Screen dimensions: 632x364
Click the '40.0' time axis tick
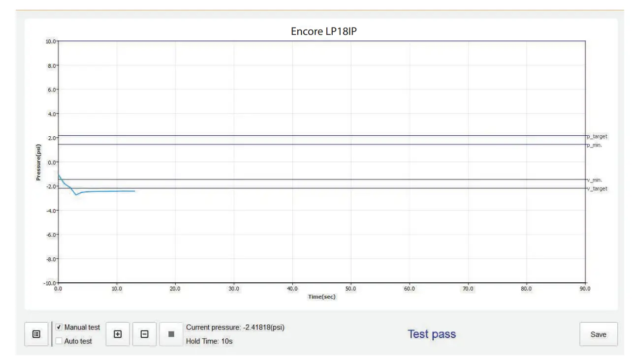(x=292, y=289)
